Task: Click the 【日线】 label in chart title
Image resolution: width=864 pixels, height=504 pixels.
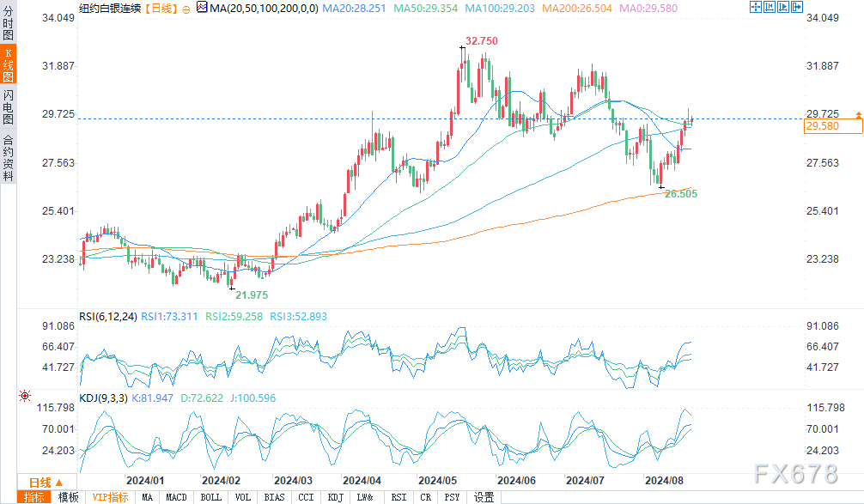Action: (161, 9)
